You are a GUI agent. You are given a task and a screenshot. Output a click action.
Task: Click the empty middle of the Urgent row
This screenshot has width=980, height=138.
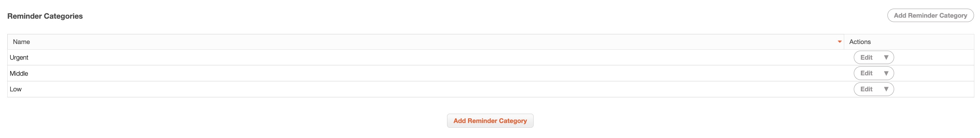point(418,58)
